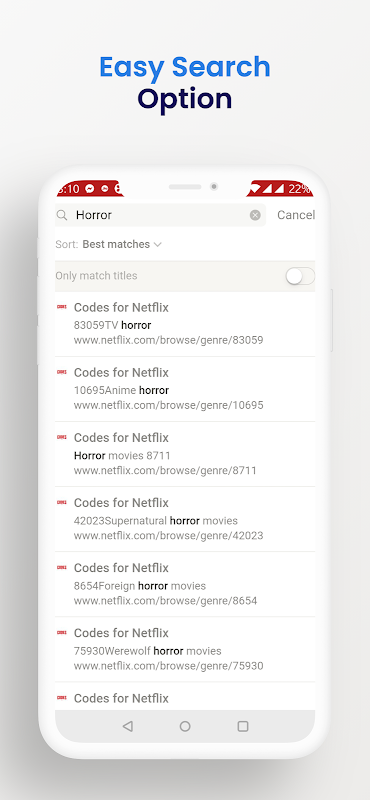Viewport: 370px width, 800px height.
Task: Open Supernatural horror movies 42023 result
Action: 185,519
